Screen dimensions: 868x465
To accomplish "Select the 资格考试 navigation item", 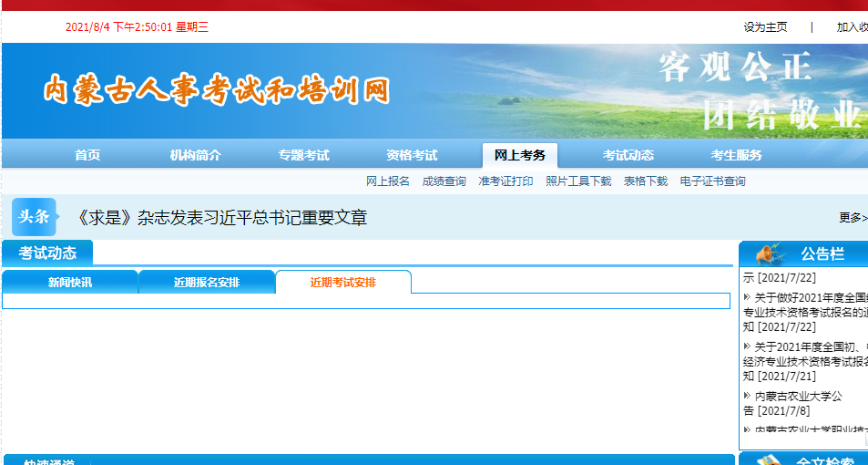I will (412, 155).
